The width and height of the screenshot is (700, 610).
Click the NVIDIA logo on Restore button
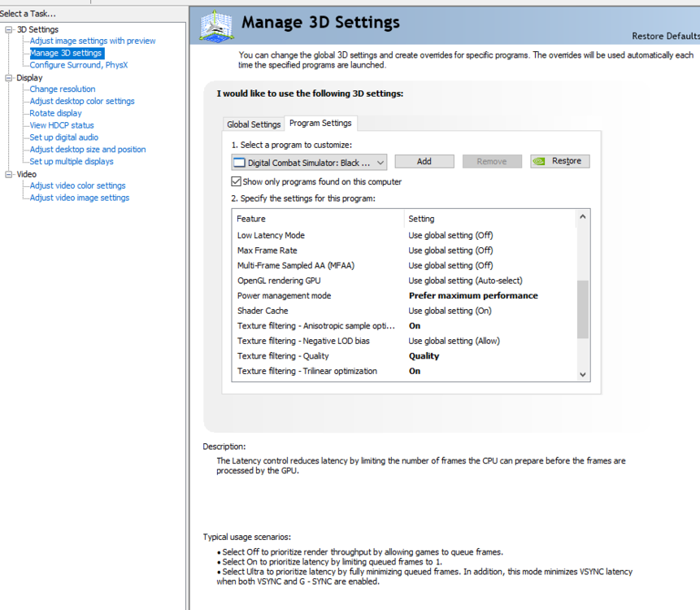click(x=539, y=161)
